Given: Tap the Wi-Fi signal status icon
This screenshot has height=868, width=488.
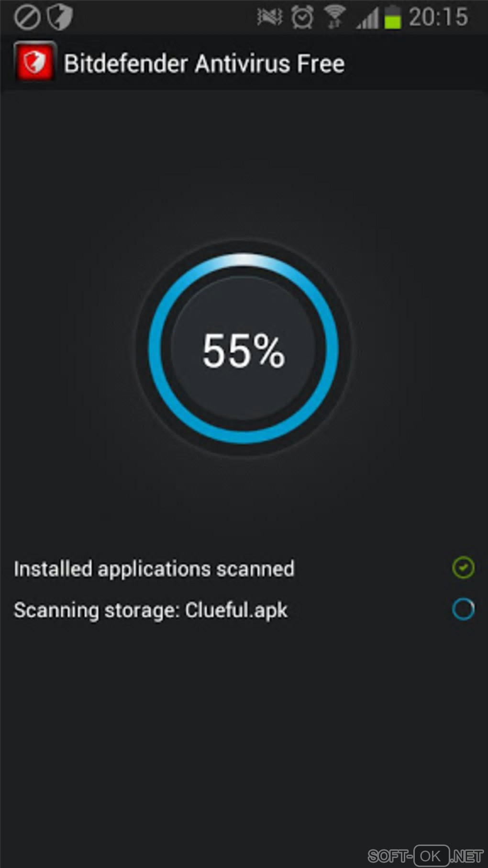Looking at the screenshot, I should click(335, 18).
